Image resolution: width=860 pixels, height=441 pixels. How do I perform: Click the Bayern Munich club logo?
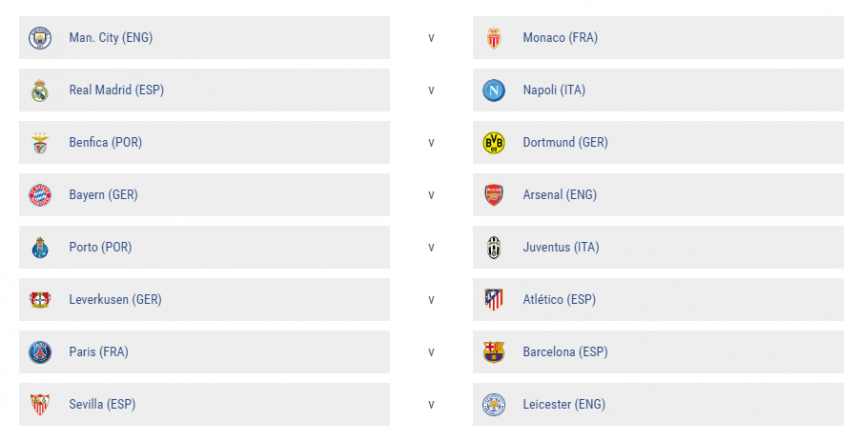pos(40,195)
